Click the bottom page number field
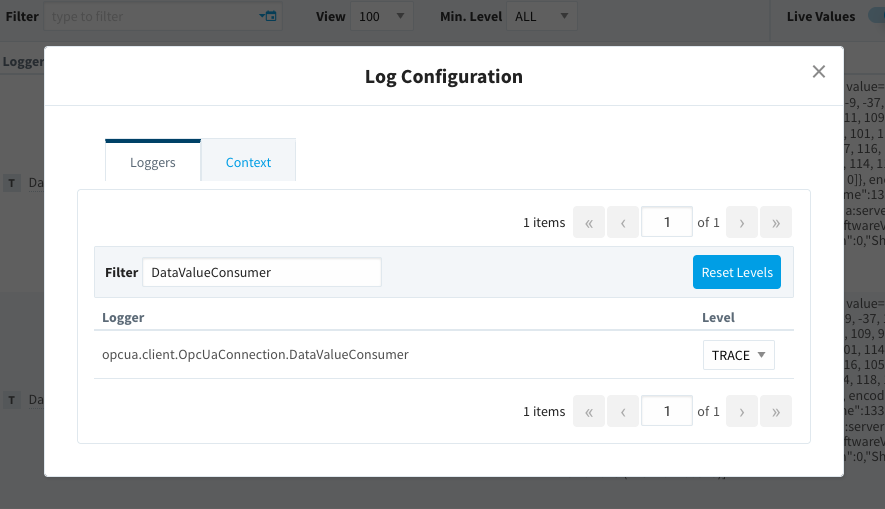Image resolution: width=885 pixels, height=509 pixels. [x=666, y=411]
